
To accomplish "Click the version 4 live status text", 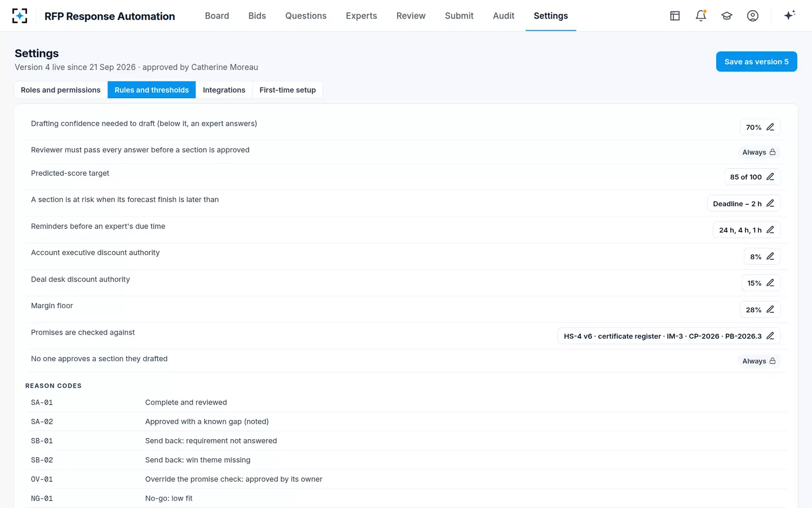I will 136,67.
